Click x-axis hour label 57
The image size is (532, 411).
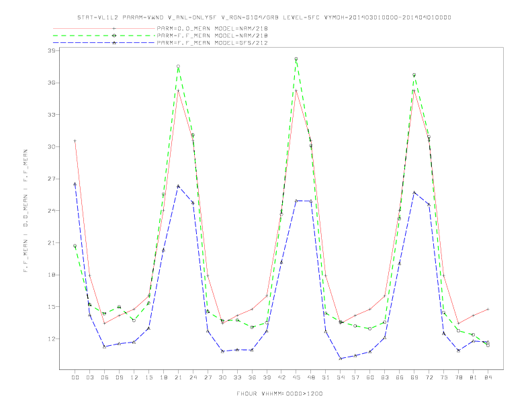click(355, 377)
